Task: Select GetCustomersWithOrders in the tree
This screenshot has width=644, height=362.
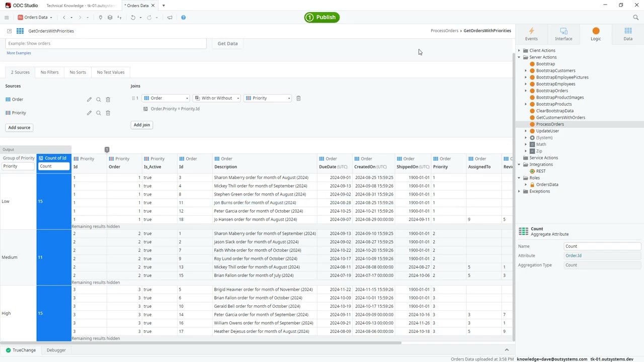Action: [560, 118]
